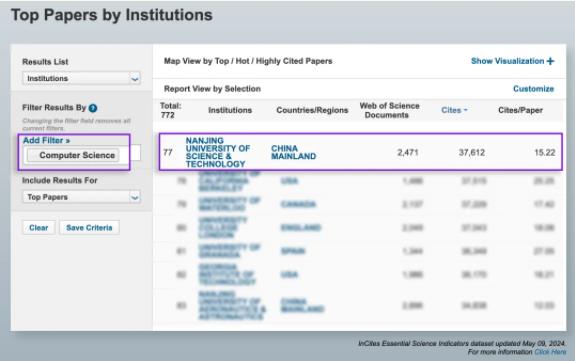Click the Countries/Regions column header
575x361 pixels.
click(x=312, y=110)
